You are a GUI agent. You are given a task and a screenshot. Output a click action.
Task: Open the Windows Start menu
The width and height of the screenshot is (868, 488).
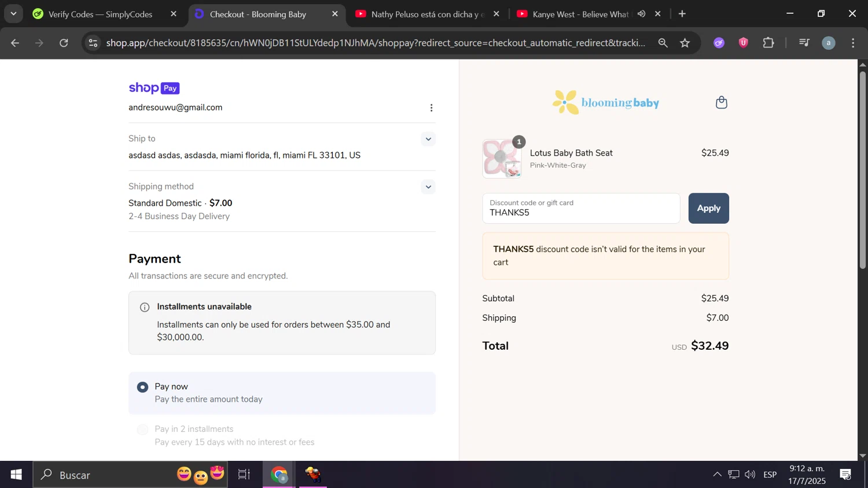tap(16, 475)
